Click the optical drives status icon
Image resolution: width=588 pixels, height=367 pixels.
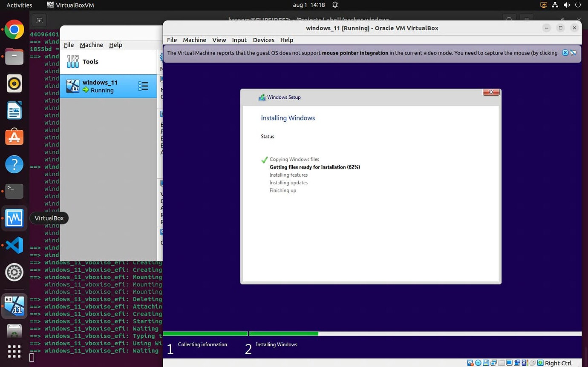[478, 363]
